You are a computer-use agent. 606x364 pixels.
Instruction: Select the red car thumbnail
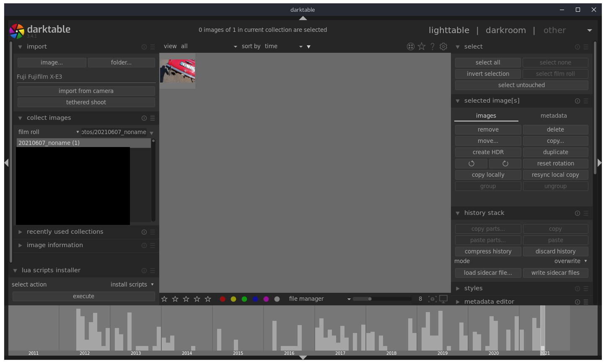[177, 71]
